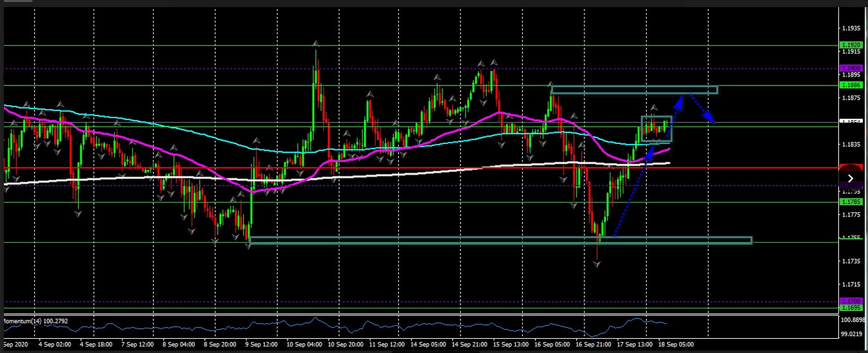Click the upper resistance rectangle near 1.1886
Viewport: 868px width, 353px height.
(634, 90)
